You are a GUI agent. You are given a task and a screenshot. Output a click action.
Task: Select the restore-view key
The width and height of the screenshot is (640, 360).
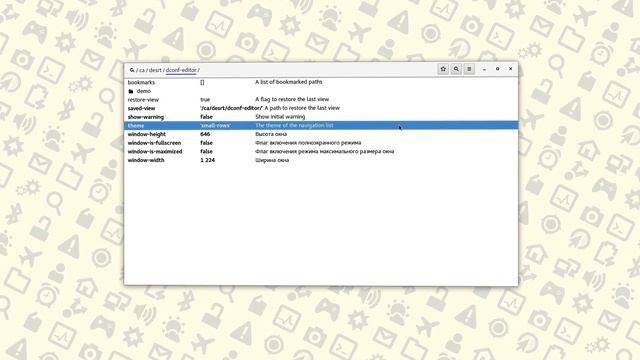(x=321, y=100)
